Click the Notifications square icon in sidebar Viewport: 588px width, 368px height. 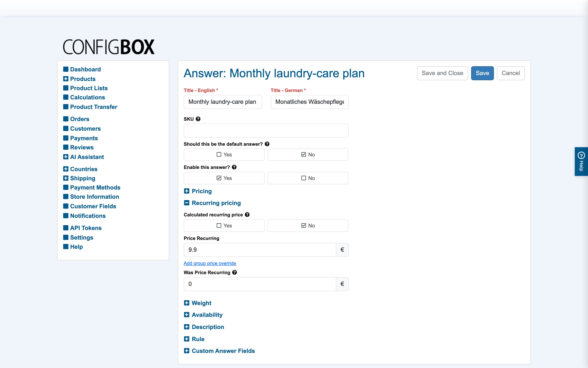pyautogui.click(x=66, y=216)
